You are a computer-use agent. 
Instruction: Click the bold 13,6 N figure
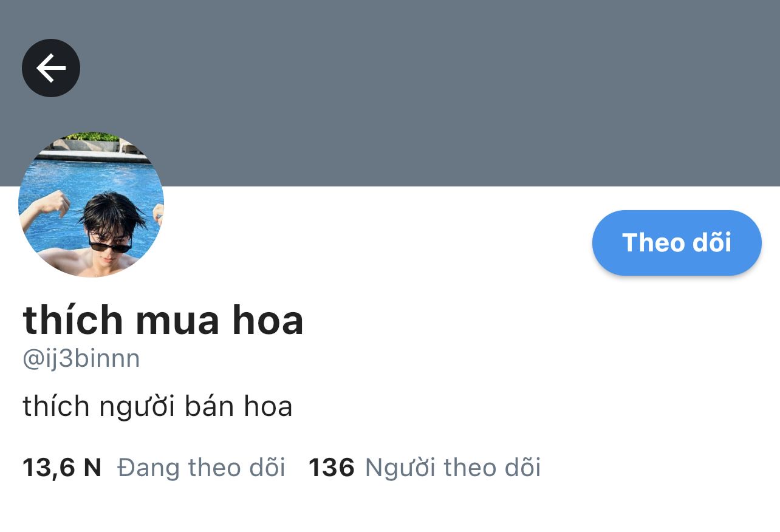[x=62, y=468]
